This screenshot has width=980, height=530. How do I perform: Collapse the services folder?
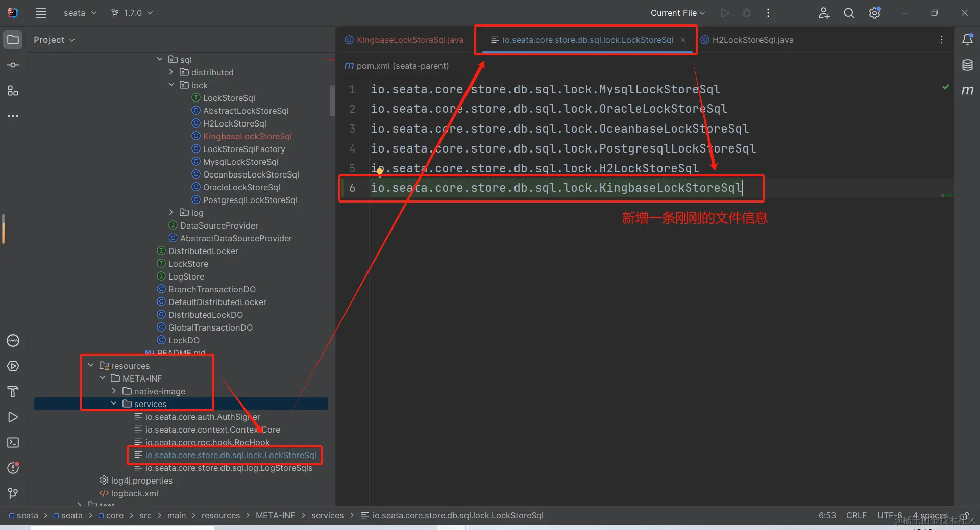[113, 403]
